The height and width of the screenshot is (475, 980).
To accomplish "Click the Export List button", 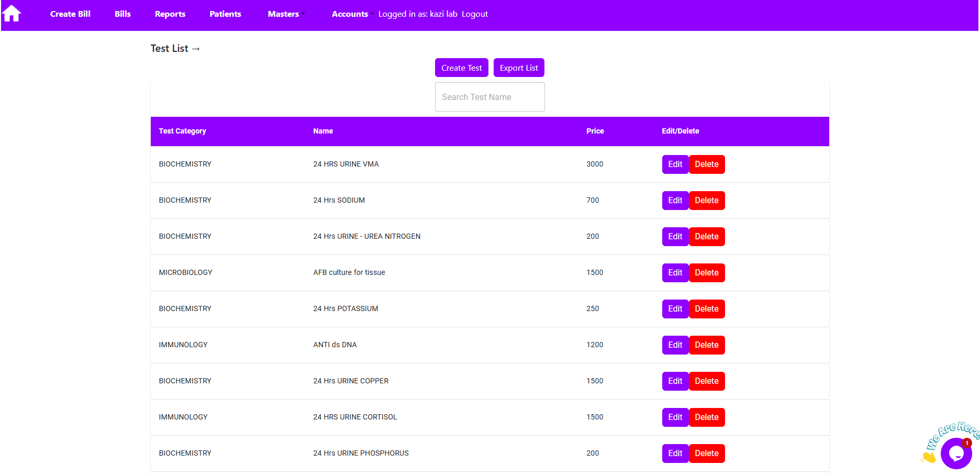I will tap(518, 68).
